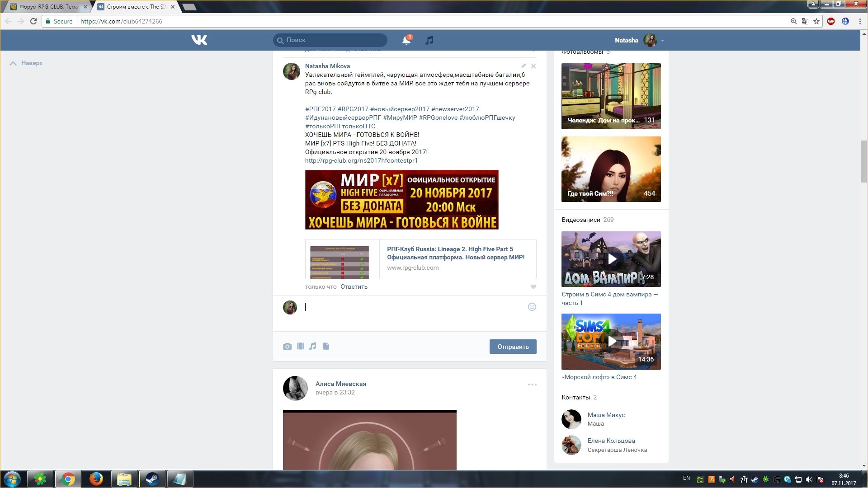Open the Челендж: Дом на прок... album
Viewport: 868px width, 488px height.
(611, 96)
